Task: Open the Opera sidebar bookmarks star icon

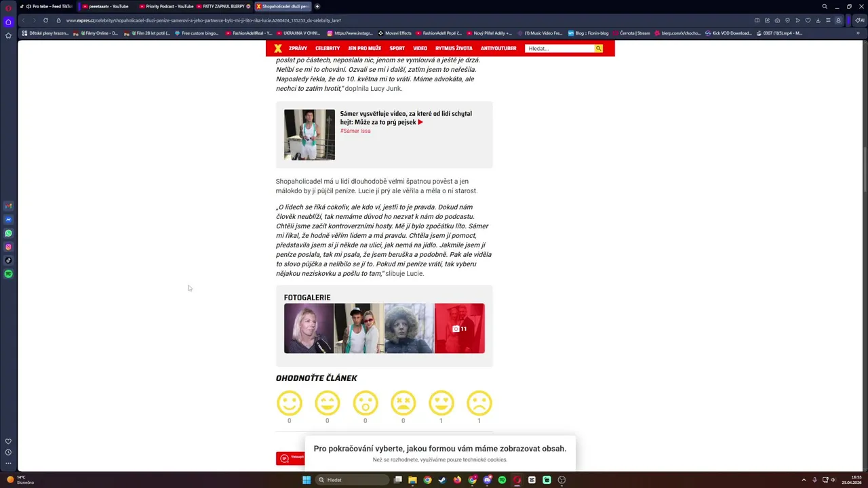Action: click(8, 35)
